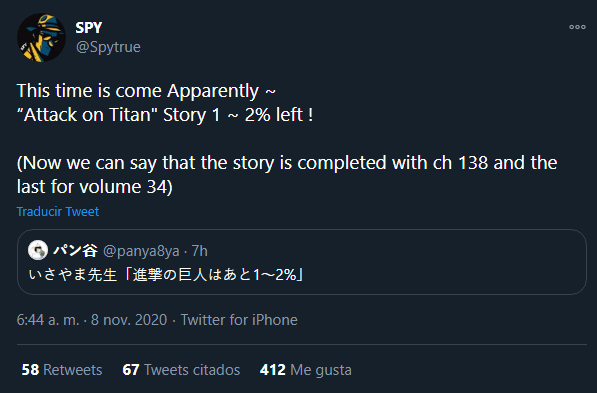View the 67 Tweets citados list
The image size is (597, 393).
click(x=181, y=370)
